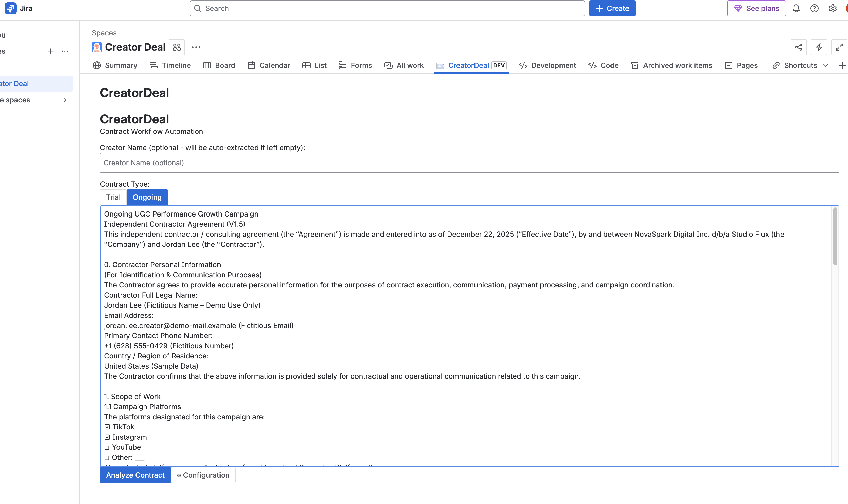
Task: Switch to the Board tab
Action: (x=219, y=66)
